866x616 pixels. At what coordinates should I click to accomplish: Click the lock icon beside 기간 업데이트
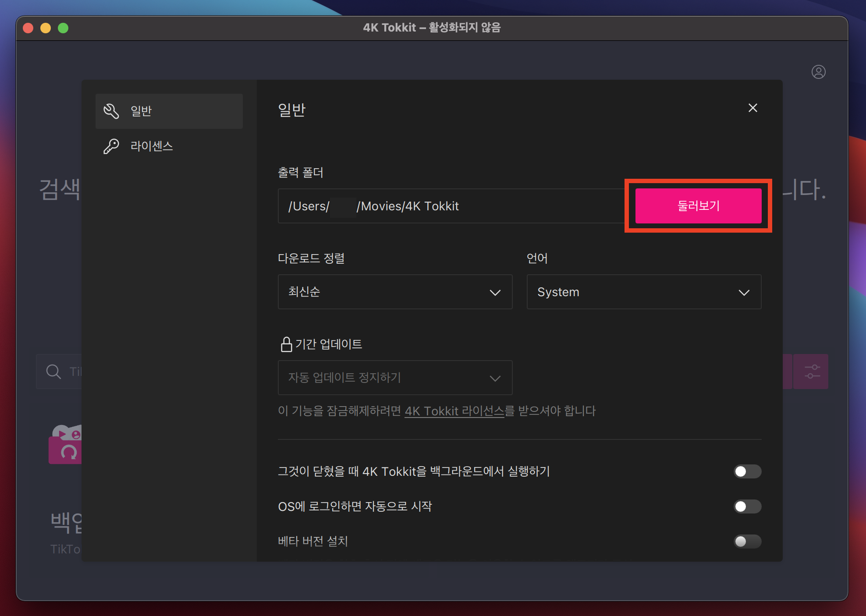click(286, 344)
